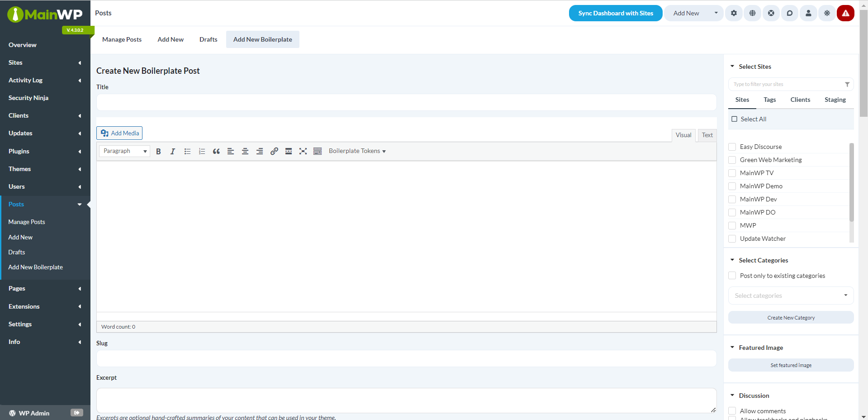Viewport: 868px width, 420px height.
Task: Apply italic formatting in the editor
Action: (x=173, y=151)
